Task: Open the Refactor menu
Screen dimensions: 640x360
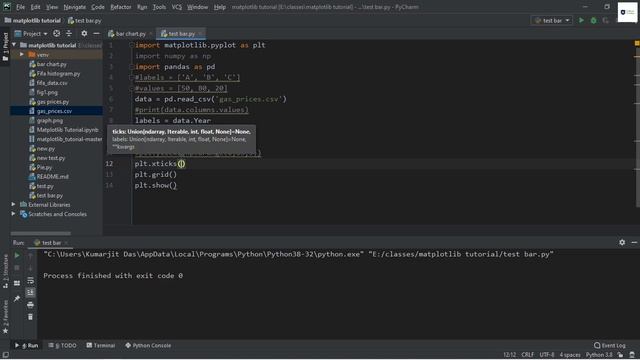Action: coord(121,7)
